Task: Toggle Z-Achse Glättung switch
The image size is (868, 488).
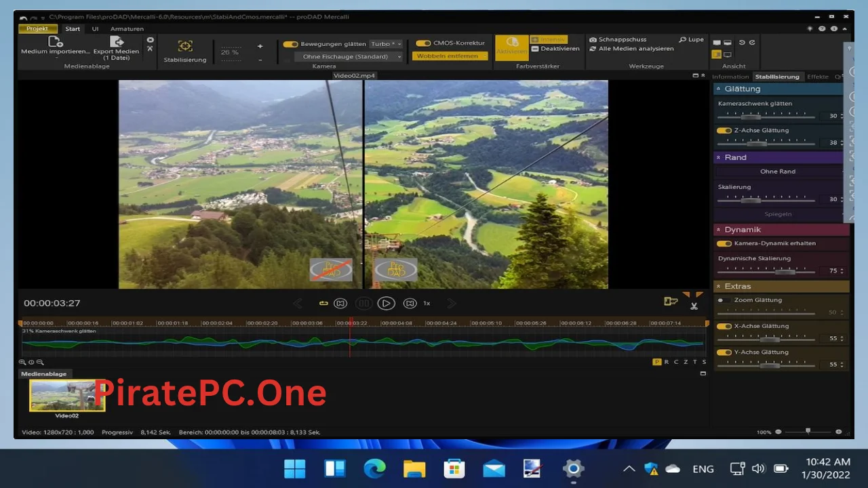Action: (724, 130)
